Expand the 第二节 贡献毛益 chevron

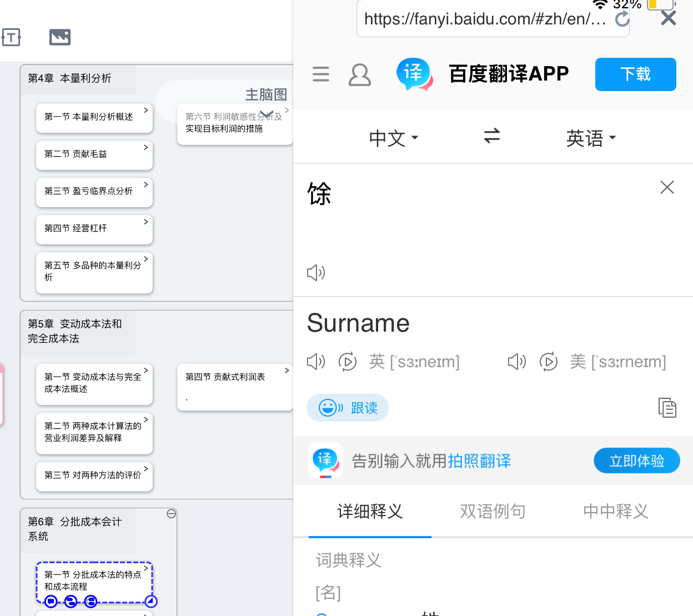[146, 147]
